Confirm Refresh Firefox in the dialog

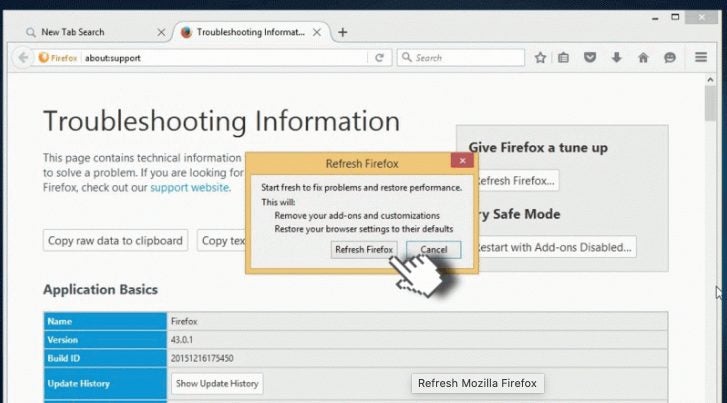pos(364,249)
